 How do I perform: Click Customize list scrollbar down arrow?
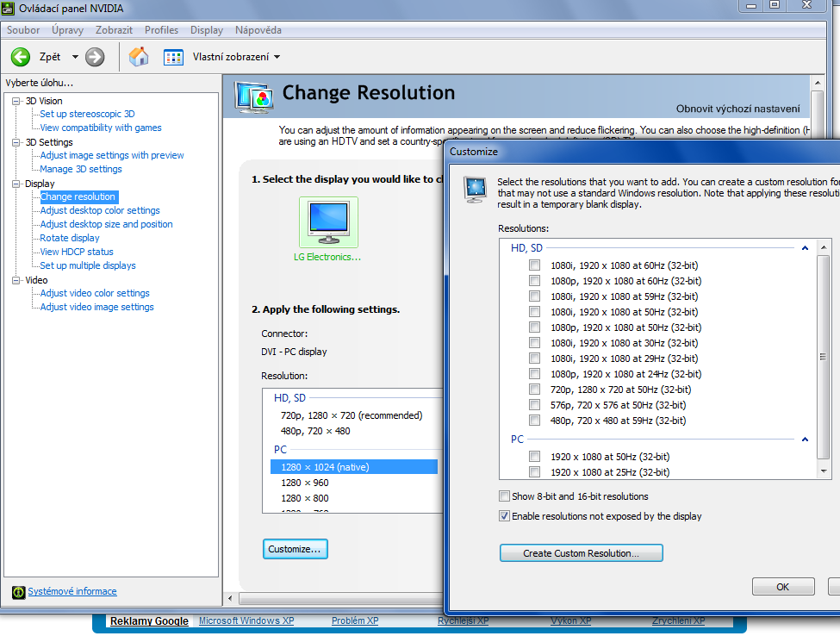824,471
